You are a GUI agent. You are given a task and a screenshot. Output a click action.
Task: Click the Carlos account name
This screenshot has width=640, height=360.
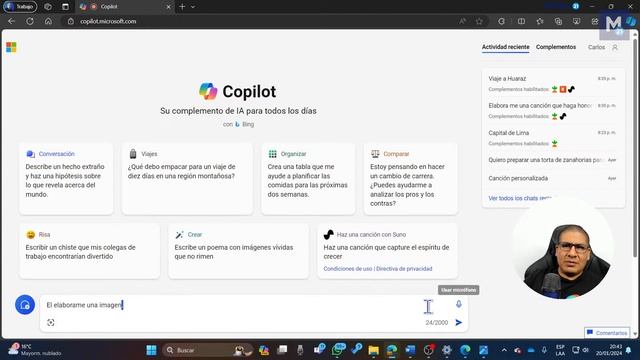pos(596,47)
